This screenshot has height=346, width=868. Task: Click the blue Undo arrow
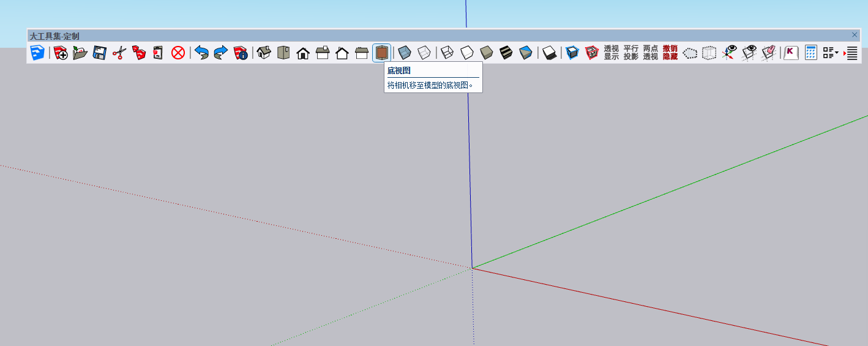[201, 53]
